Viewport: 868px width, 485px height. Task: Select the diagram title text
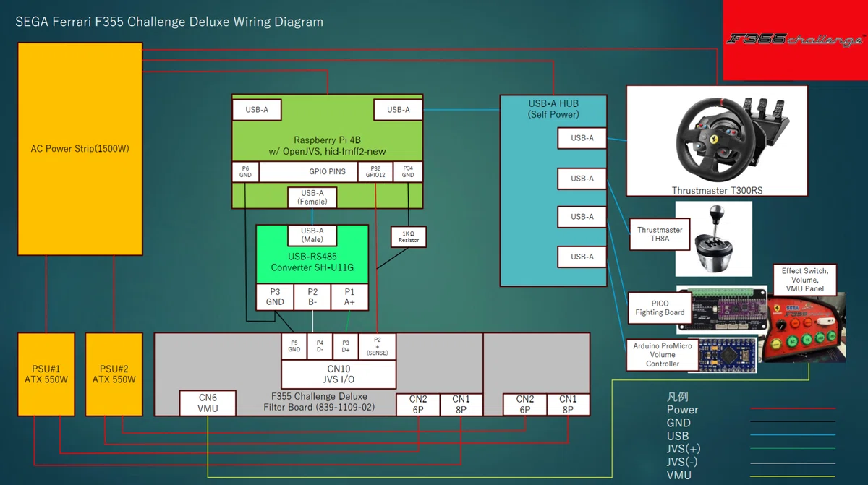[x=169, y=22]
